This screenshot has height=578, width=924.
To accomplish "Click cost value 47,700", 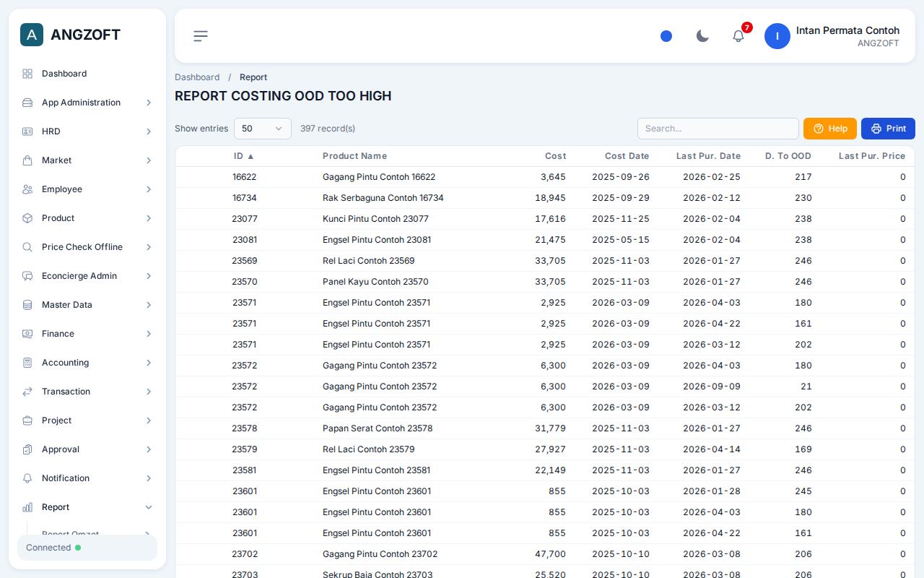I will (x=550, y=554).
